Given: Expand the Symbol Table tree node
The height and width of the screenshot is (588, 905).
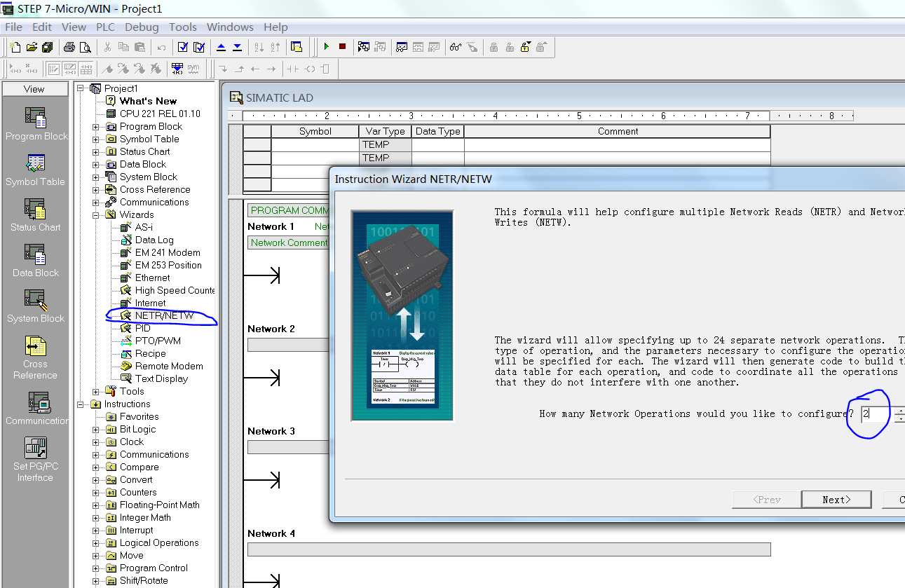Looking at the screenshot, I should coord(96,139).
